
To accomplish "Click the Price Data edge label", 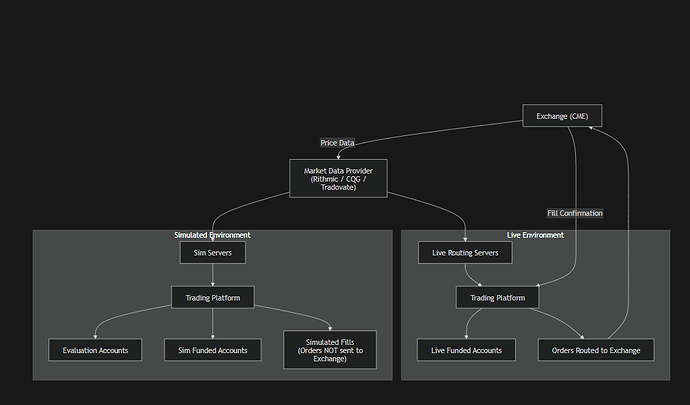I will (337, 143).
